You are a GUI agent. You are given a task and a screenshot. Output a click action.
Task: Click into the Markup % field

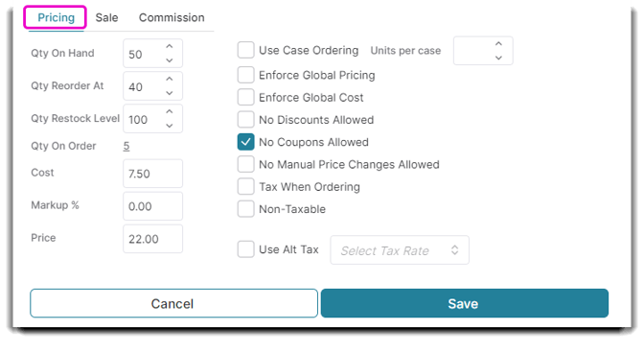click(x=152, y=206)
